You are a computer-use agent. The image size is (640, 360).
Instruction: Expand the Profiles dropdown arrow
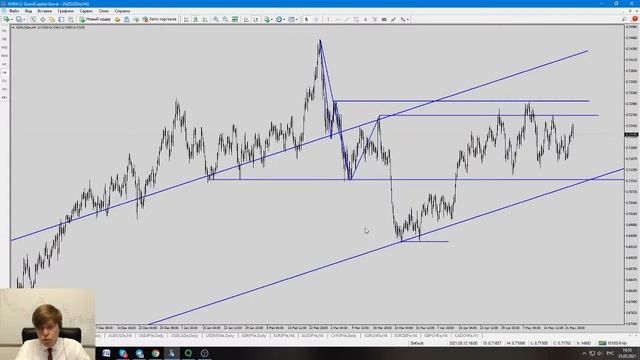(24, 19)
